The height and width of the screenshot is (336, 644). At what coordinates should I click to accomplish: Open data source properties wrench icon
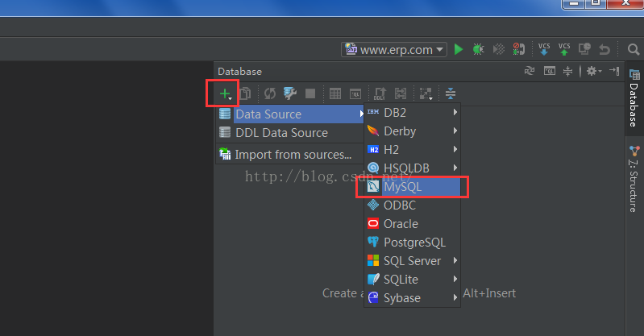[x=290, y=93]
